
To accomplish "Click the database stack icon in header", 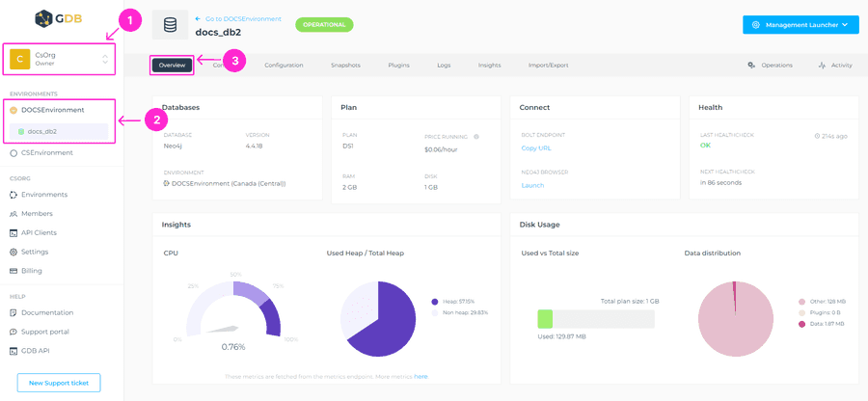I will pos(171,25).
